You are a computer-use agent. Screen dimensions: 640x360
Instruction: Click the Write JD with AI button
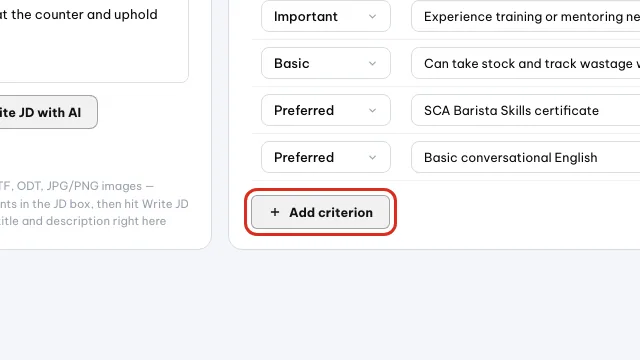coord(48,112)
